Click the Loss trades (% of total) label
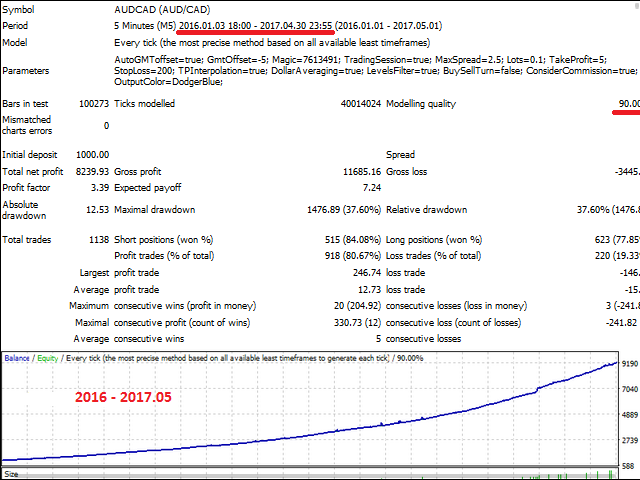This screenshot has height=480, width=640. (x=433, y=256)
